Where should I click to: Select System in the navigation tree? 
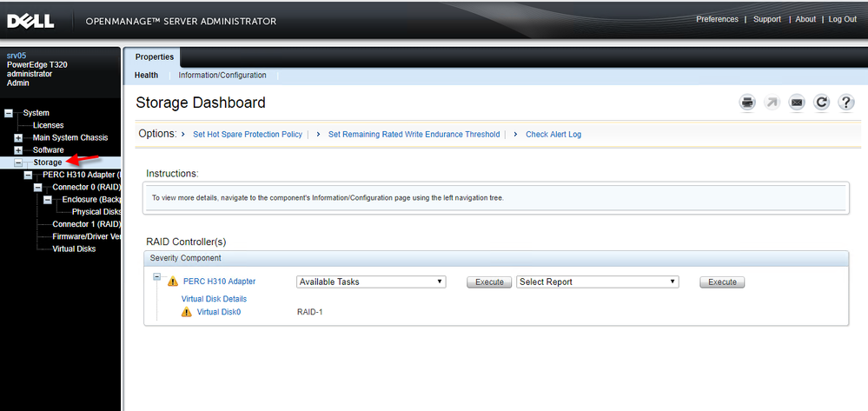click(36, 113)
